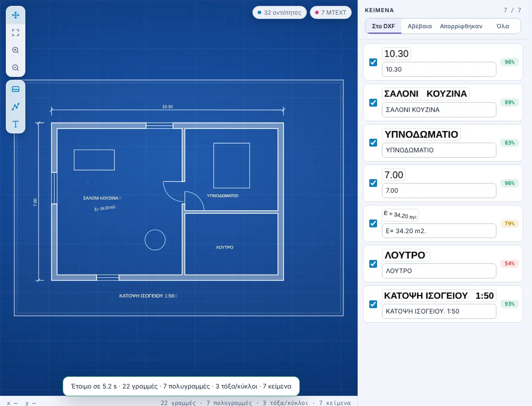Uncheck the ΥΠΝΟΔΩΜΑΤΙΟ text entry
The width and height of the screenshot is (532, 406).
373,143
